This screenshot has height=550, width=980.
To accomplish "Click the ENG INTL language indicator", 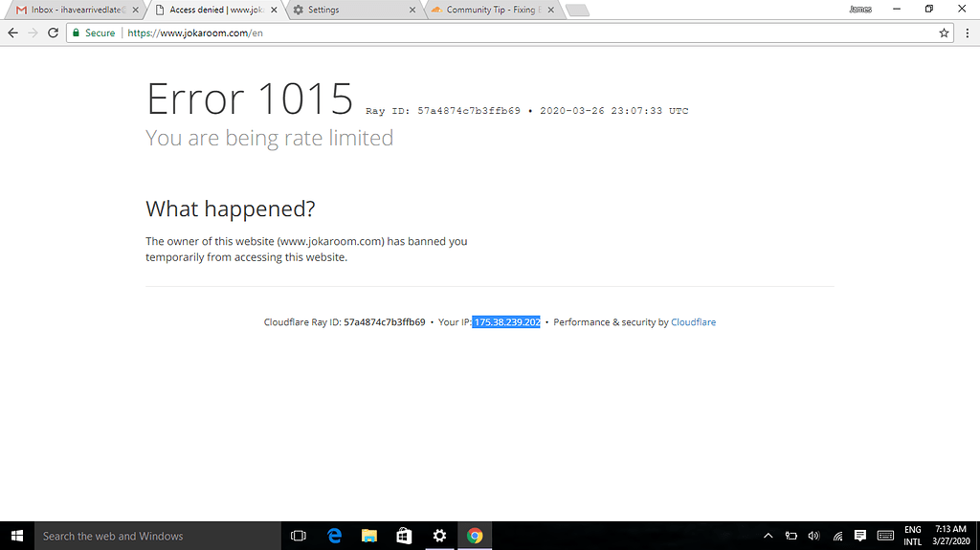I will pos(912,536).
